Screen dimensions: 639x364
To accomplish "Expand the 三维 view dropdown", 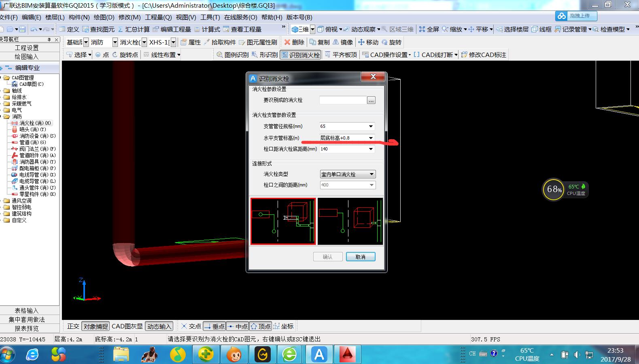I will (x=312, y=29).
